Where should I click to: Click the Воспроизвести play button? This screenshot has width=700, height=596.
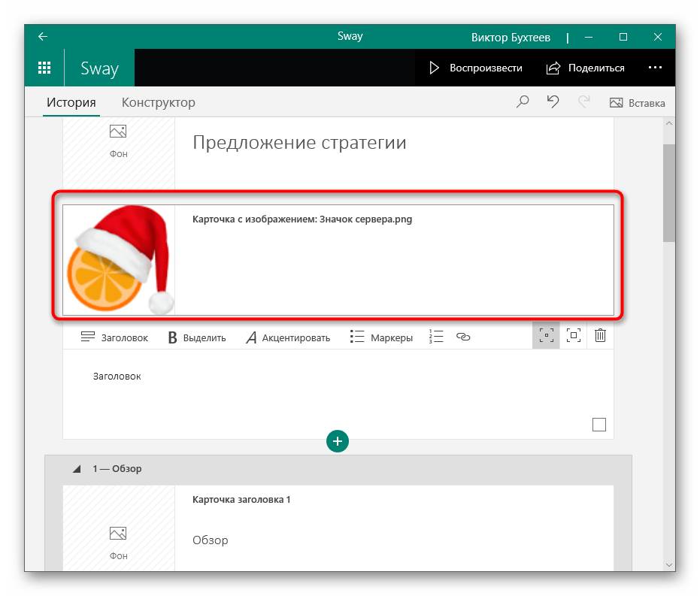[x=475, y=68]
